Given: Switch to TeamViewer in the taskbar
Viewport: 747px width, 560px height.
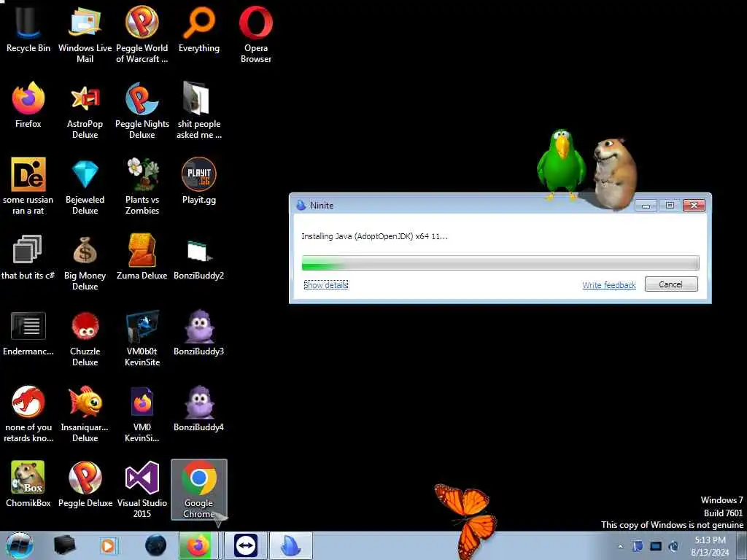Looking at the screenshot, I should tap(246, 545).
